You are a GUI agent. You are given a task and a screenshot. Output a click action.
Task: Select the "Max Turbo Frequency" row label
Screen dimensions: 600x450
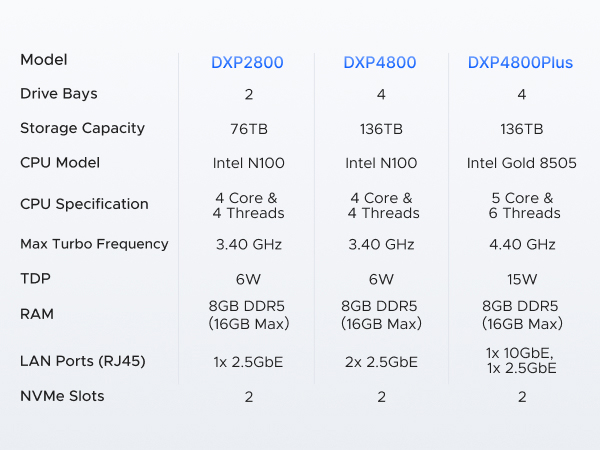[94, 244]
